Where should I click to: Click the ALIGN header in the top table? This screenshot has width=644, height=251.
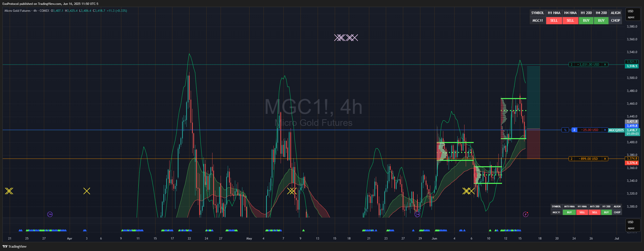tap(615, 13)
